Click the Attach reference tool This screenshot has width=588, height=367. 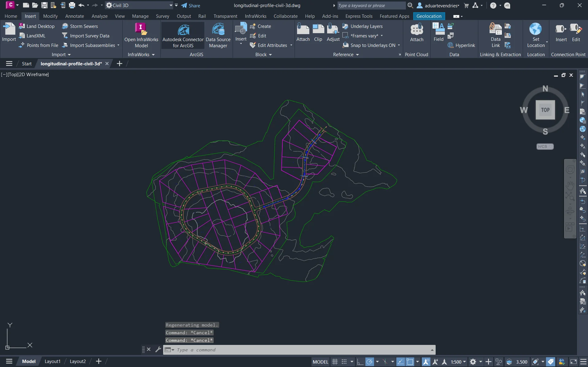coord(303,32)
